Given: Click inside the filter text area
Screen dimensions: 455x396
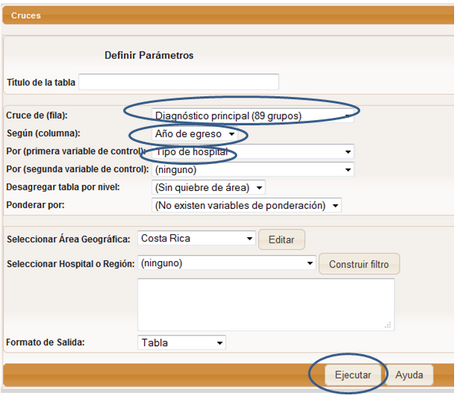Looking at the screenshot, I should tap(266, 305).
